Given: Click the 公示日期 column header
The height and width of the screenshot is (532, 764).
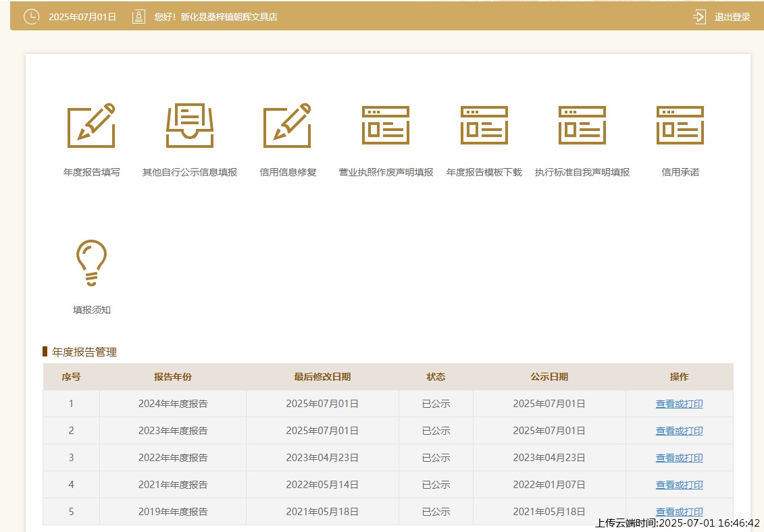Looking at the screenshot, I should [x=549, y=377].
